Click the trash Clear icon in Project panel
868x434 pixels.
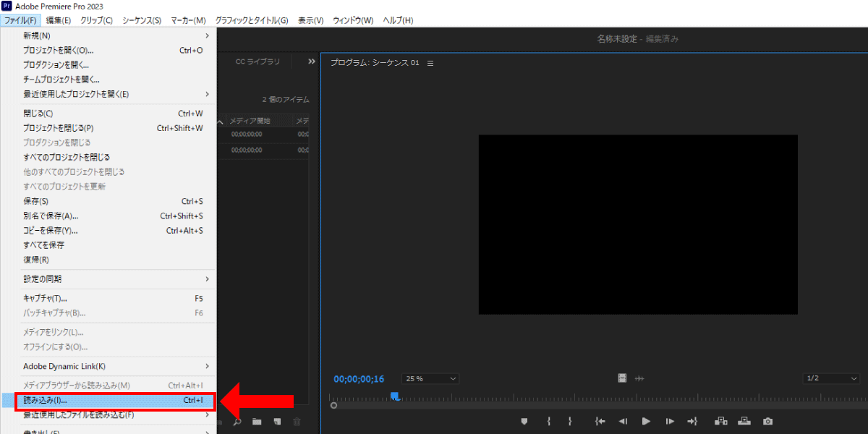pyautogui.click(x=297, y=422)
